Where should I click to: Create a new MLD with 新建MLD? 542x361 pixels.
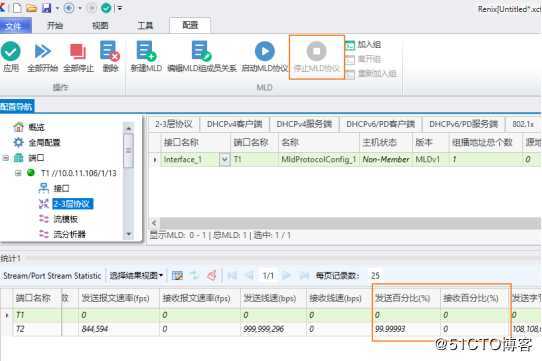[146, 51]
